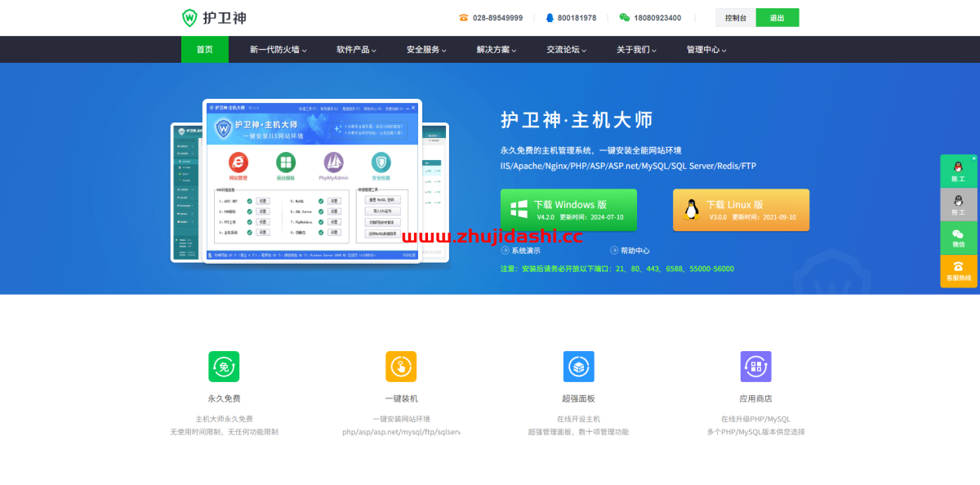Click the 超强面板 feature title

click(578, 398)
